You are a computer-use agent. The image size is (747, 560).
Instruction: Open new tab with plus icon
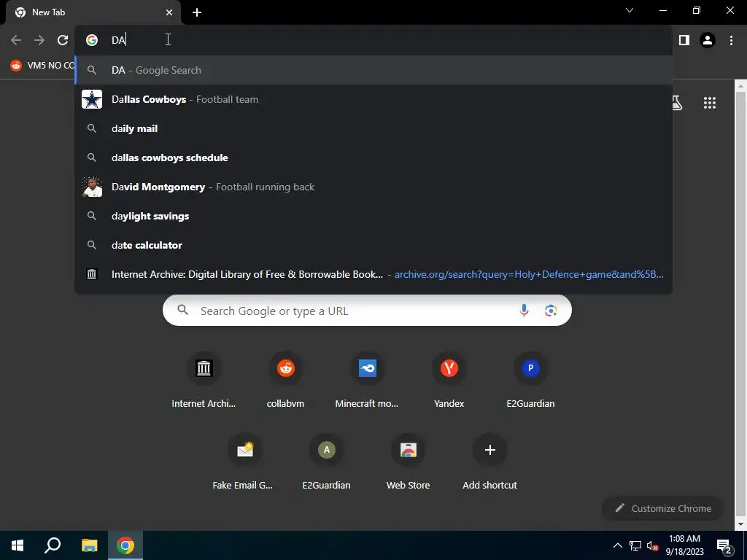click(x=197, y=13)
